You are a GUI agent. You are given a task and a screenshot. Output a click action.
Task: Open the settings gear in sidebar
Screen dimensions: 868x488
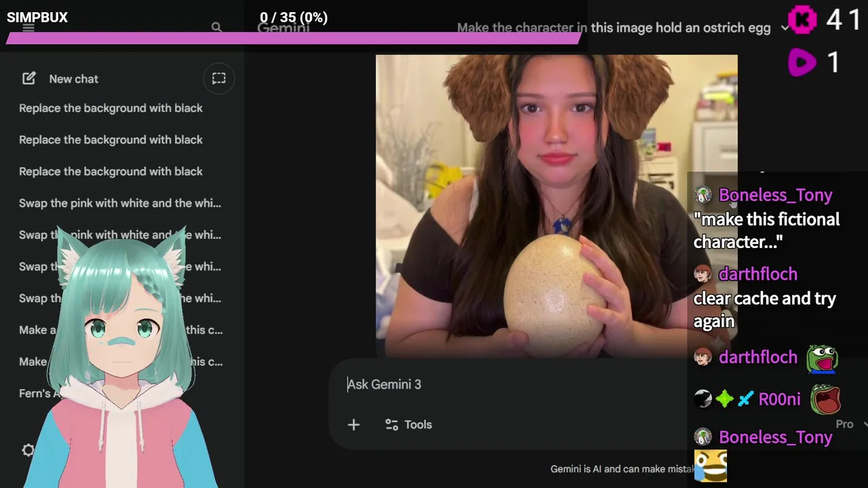(x=28, y=450)
